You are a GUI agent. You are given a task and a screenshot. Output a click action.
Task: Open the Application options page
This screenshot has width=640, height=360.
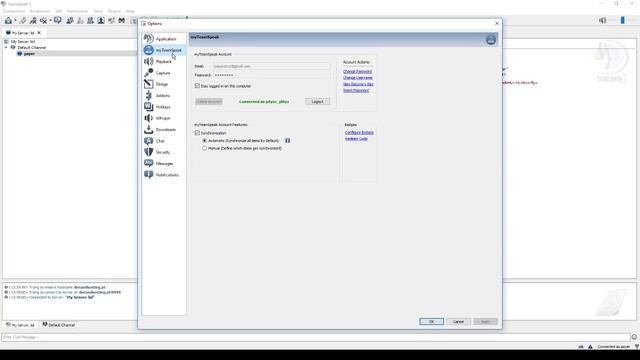tap(164, 39)
